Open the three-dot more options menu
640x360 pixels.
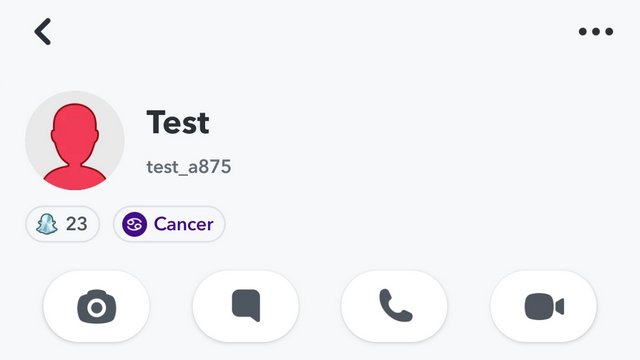(x=596, y=31)
